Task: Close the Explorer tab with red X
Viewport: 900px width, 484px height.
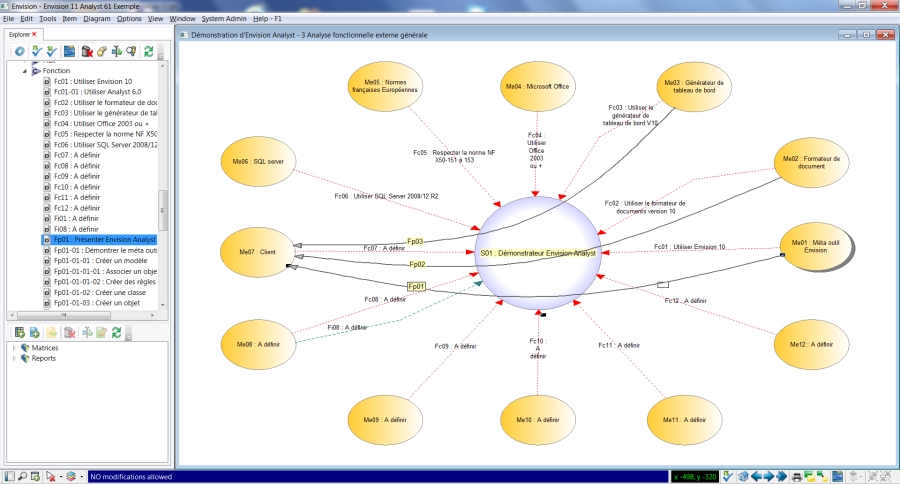Action: (34, 34)
